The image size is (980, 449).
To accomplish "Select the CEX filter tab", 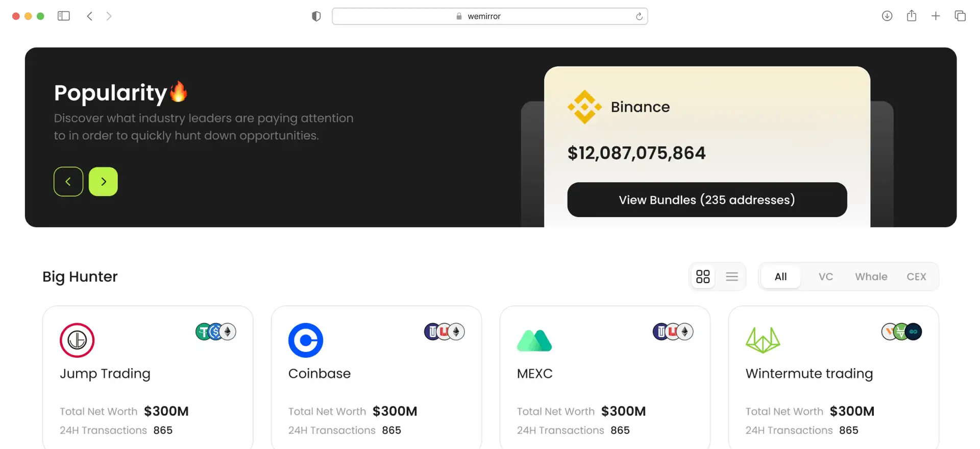I will point(916,277).
